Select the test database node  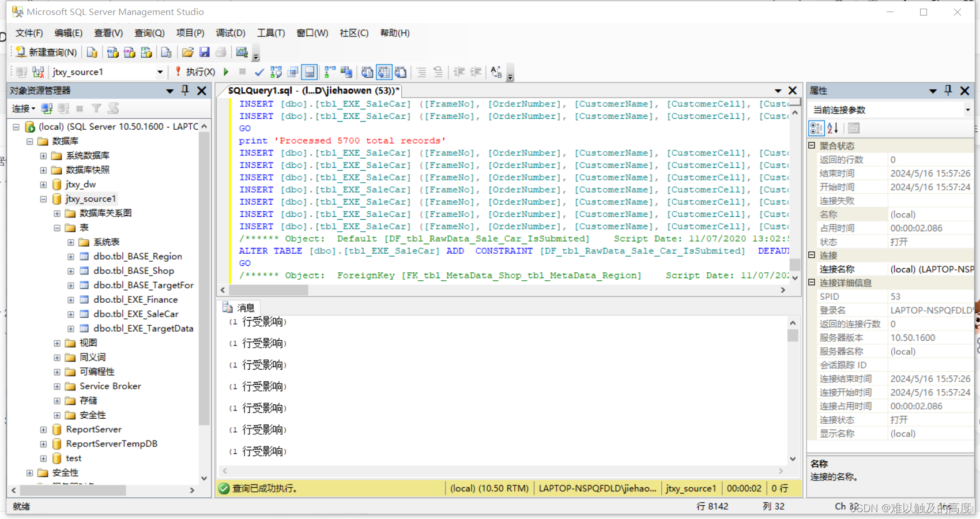73,458
